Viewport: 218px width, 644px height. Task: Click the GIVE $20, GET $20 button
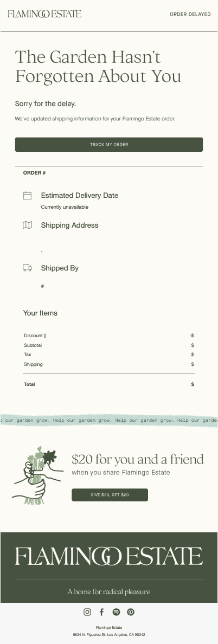pyautogui.click(x=110, y=495)
